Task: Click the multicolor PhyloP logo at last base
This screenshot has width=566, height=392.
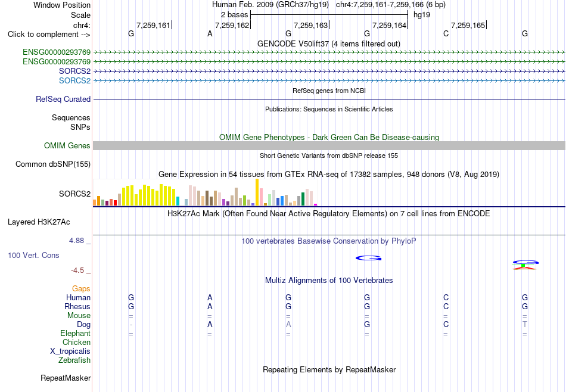Action: click(525, 265)
